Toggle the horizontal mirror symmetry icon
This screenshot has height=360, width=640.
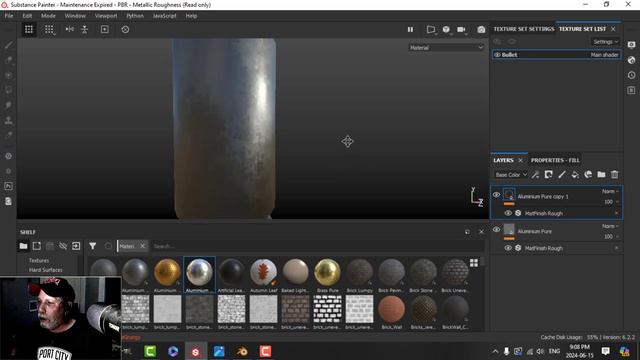point(69,29)
